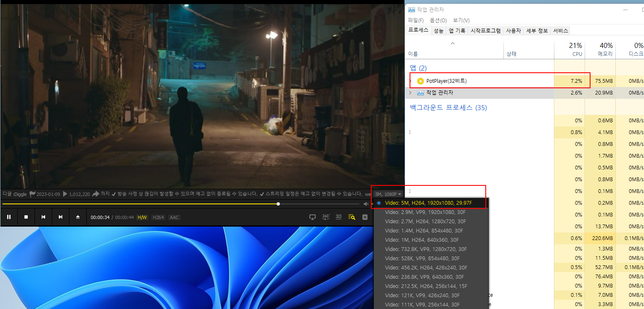Click the H264 video codec badge
Screen dimensions: 644x309
[x=158, y=217]
